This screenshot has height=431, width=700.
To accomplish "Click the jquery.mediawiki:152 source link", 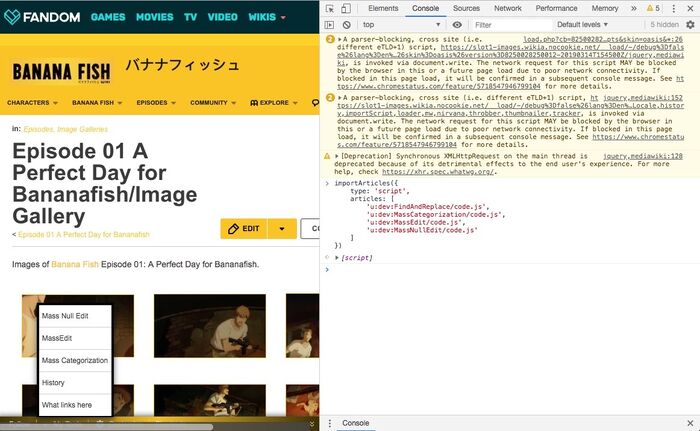I will click(x=643, y=97).
